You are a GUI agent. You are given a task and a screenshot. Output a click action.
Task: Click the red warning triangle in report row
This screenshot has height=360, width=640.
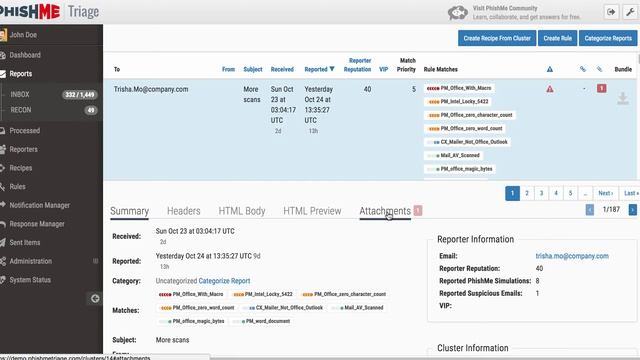[x=550, y=89]
